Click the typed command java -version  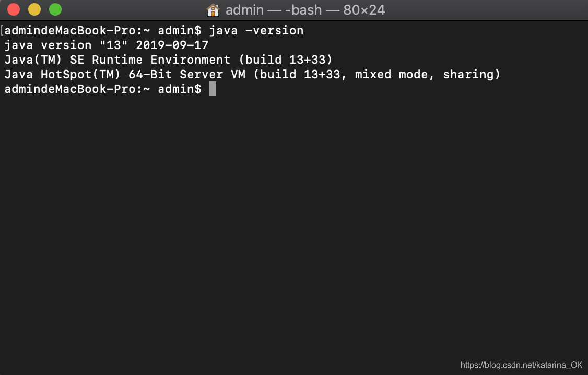256,30
